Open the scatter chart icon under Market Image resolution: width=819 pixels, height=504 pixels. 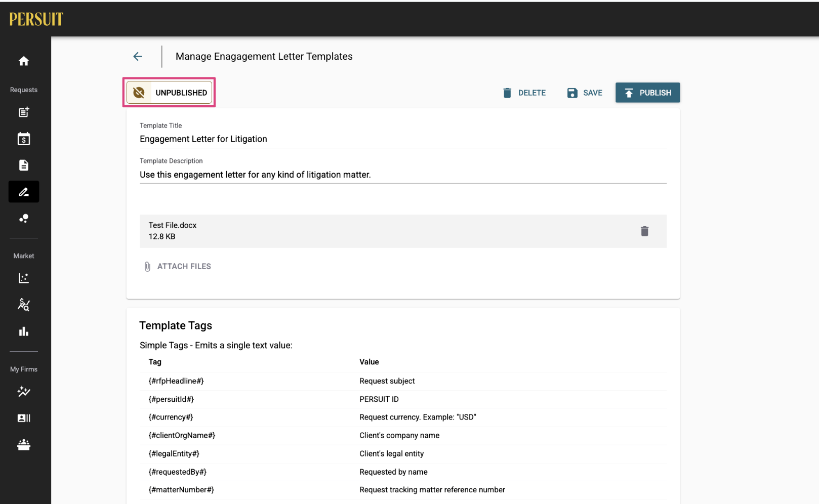click(24, 278)
